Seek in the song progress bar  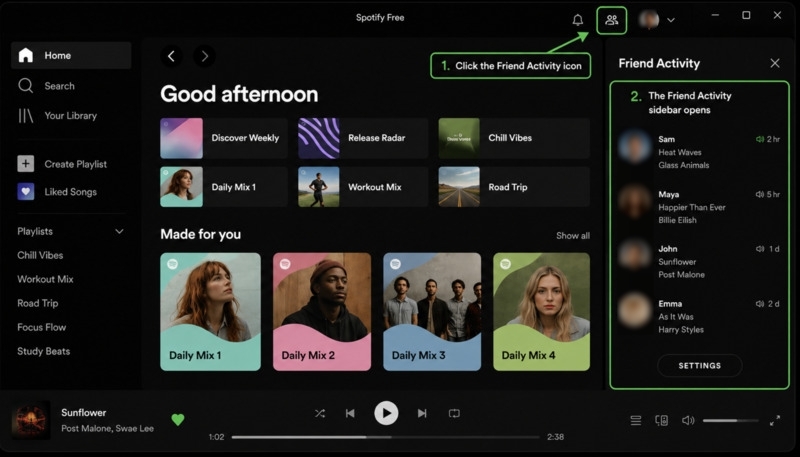click(385, 437)
